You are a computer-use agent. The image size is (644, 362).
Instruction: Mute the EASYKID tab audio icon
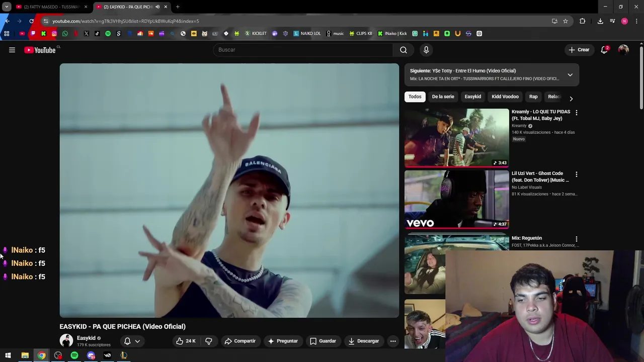157,7
